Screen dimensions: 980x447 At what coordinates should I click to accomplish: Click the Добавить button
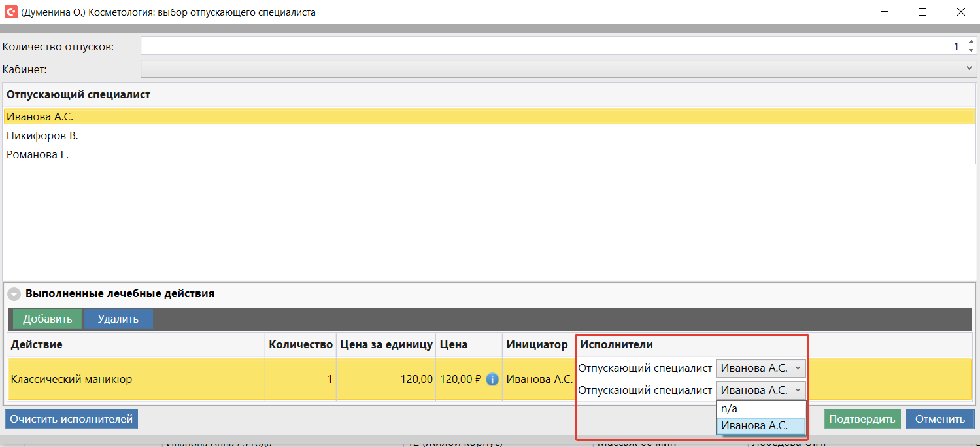tap(47, 319)
